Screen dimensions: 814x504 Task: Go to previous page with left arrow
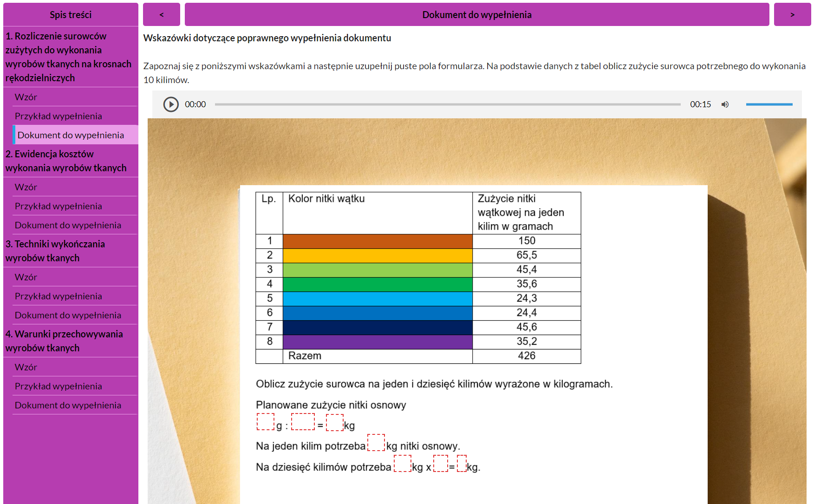[x=161, y=15]
